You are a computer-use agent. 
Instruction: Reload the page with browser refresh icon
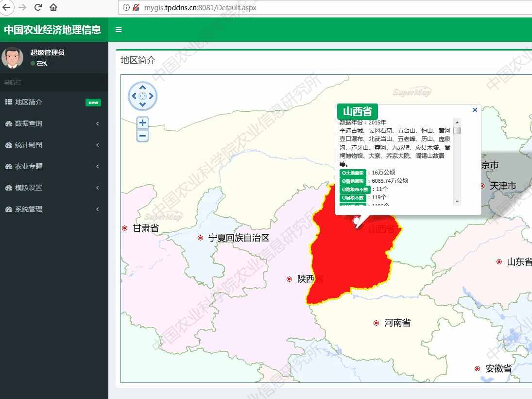(38, 7)
